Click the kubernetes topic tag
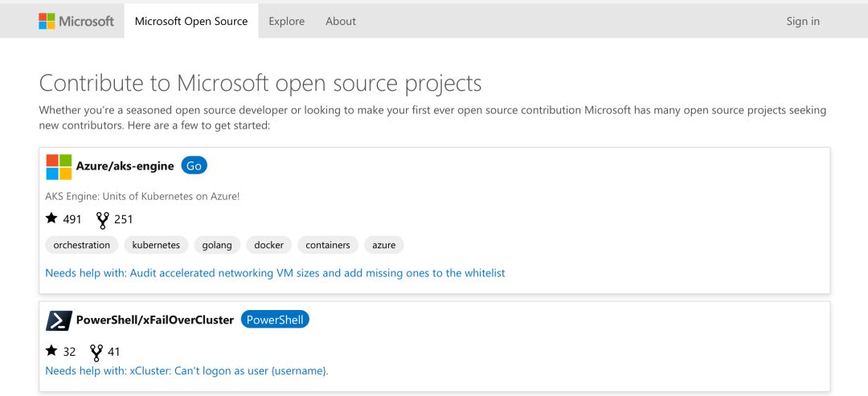The width and height of the screenshot is (868, 396). 157,245
